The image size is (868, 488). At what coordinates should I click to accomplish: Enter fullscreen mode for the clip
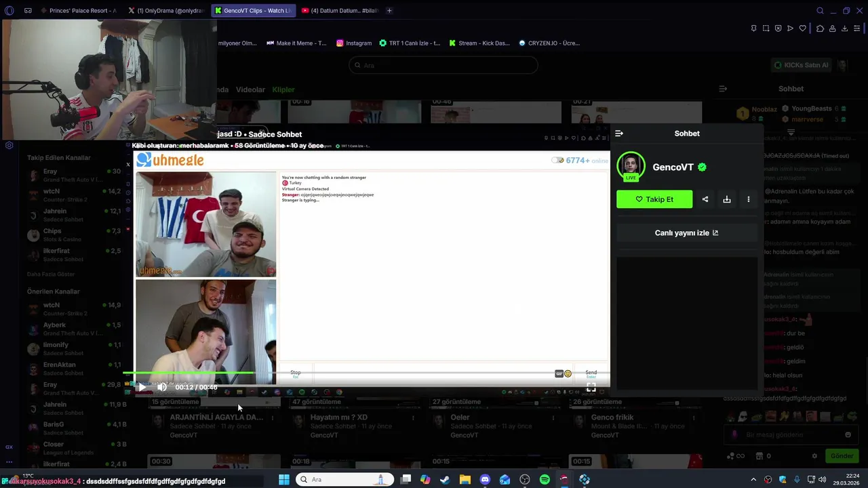coord(591,388)
